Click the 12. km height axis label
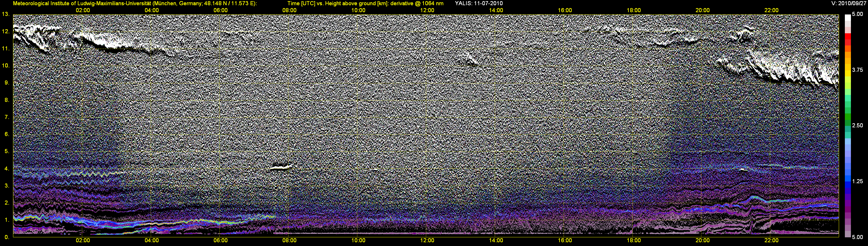The height and width of the screenshot is (246, 868). pos(5,31)
